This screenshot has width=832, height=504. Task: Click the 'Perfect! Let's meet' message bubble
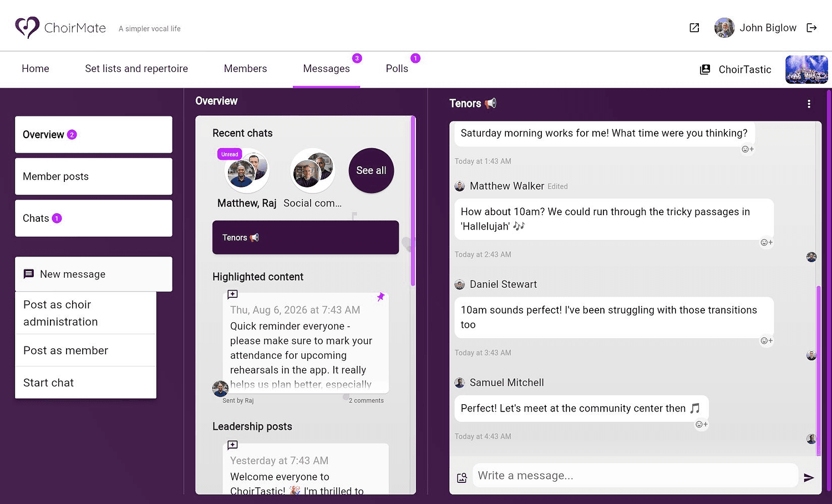581,409
